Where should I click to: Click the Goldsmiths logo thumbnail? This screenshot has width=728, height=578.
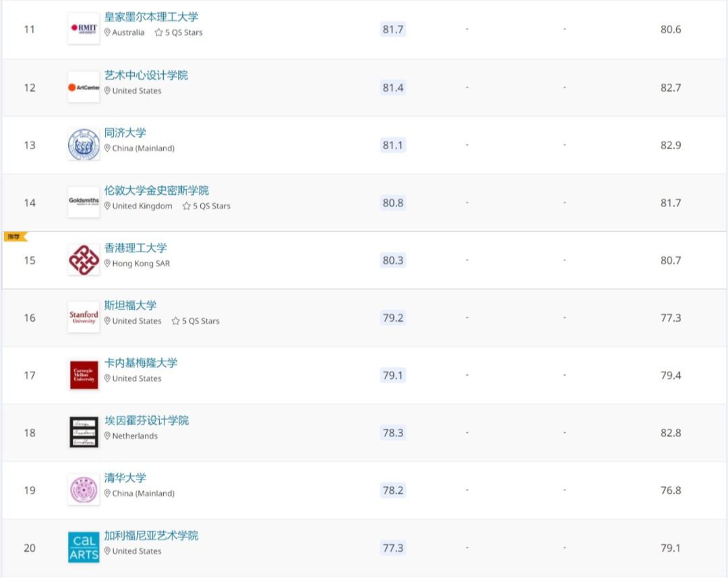pos(83,201)
